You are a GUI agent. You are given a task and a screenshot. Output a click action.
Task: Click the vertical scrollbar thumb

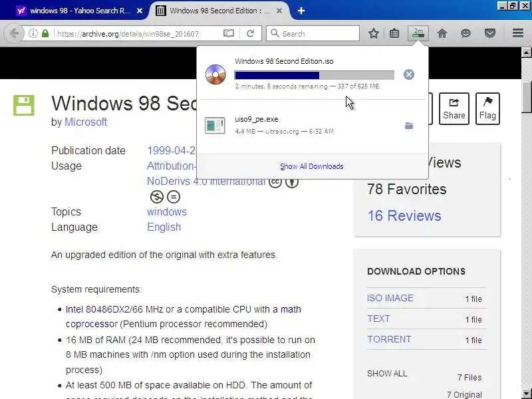(x=526, y=96)
